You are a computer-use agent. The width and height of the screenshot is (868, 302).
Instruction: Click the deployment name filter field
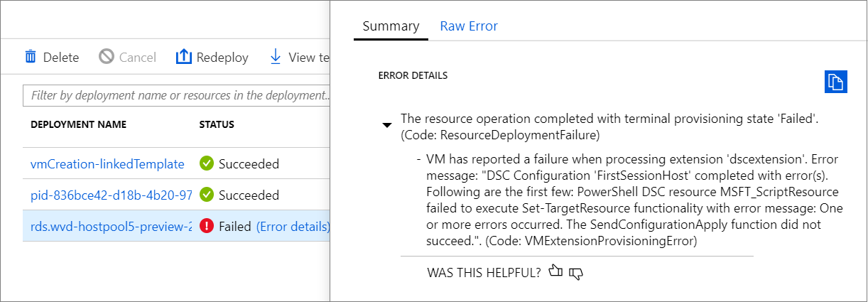tap(178, 95)
